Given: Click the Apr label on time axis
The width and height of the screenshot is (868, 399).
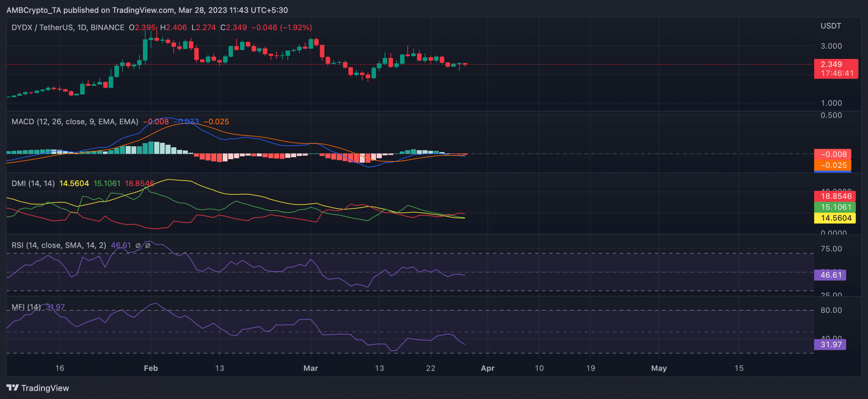Looking at the screenshot, I should (488, 368).
